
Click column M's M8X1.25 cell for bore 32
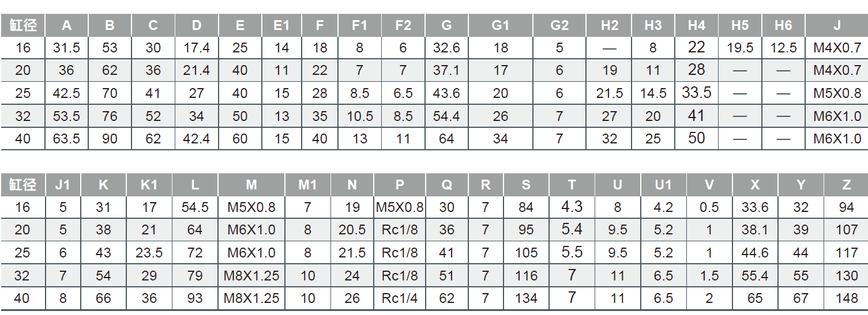(251, 276)
